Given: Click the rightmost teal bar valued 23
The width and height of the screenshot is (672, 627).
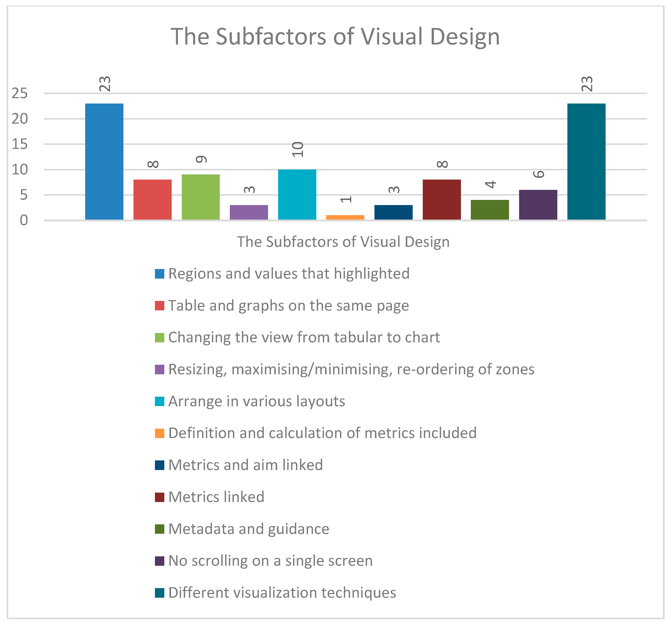Looking at the screenshot, I should (x=586, y=162).
